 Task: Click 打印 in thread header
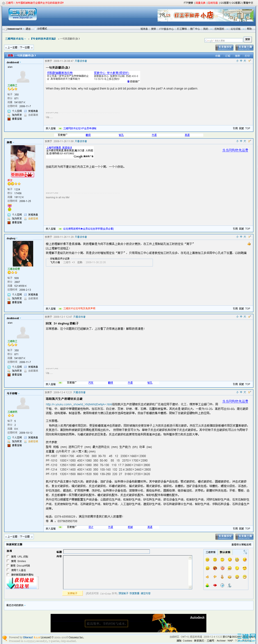(x=247, y=56)
